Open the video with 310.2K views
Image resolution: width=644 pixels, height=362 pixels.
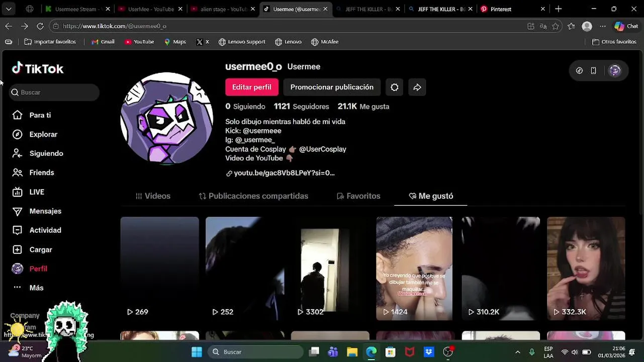(501, 268)
